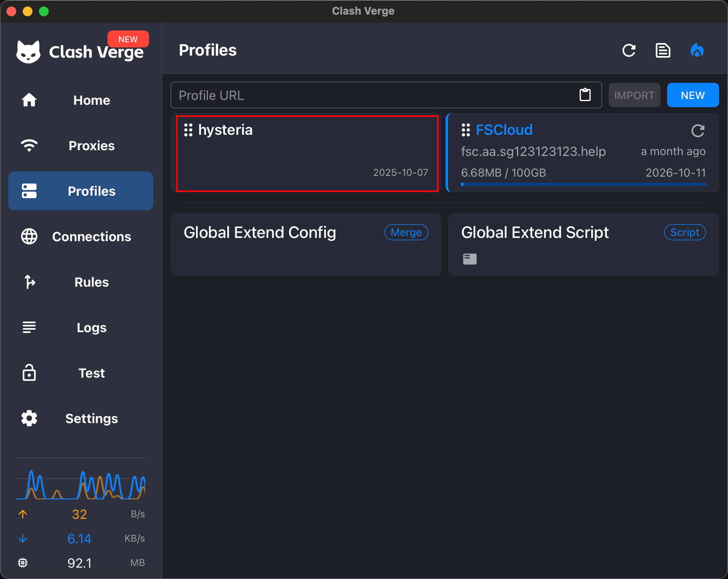Screen dimensions: 728x579
Task: Click the IMPORT button
Action: 634,95
